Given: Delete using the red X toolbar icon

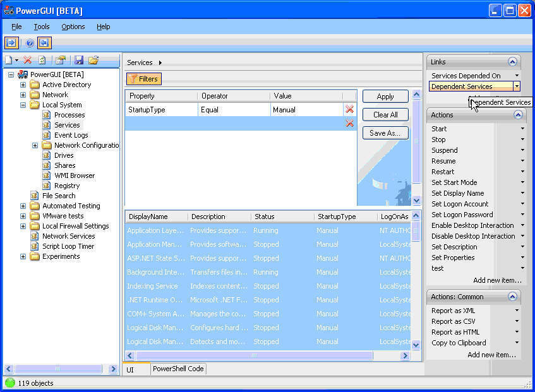Looking at the screenshot, I should (27, 60).
